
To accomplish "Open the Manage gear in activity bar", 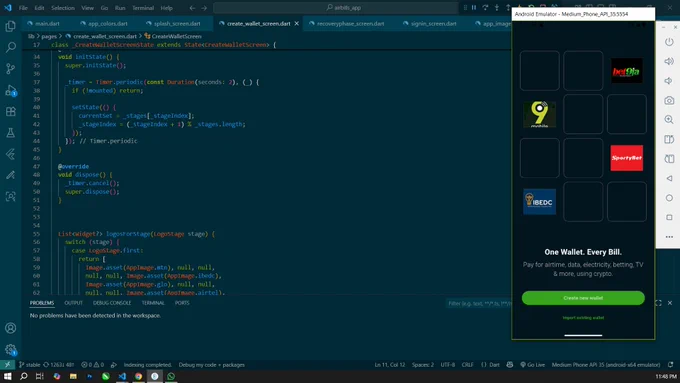I will point(10,349).
